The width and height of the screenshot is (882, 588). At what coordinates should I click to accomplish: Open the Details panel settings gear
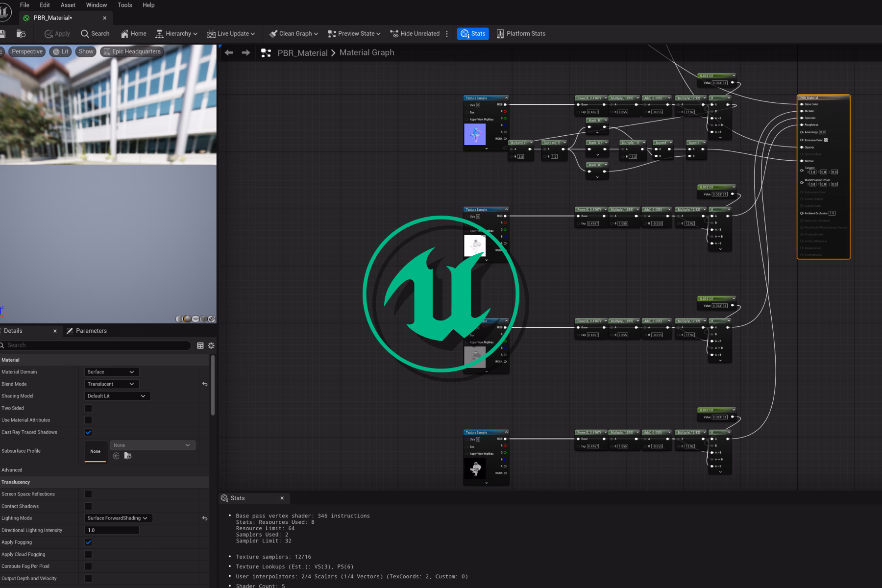(211, 345)
